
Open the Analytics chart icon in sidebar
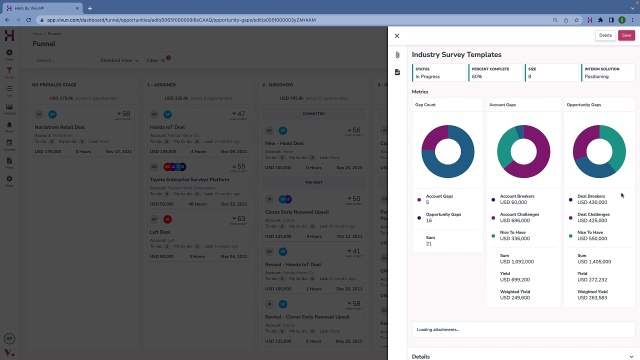pos(9,108)
